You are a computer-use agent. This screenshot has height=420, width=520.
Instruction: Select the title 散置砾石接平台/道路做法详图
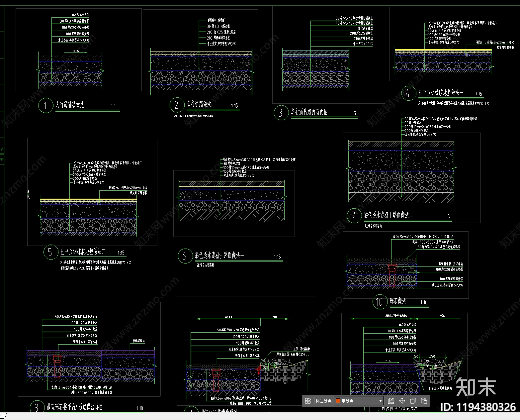pyautogui.click(x=75, y=407)
